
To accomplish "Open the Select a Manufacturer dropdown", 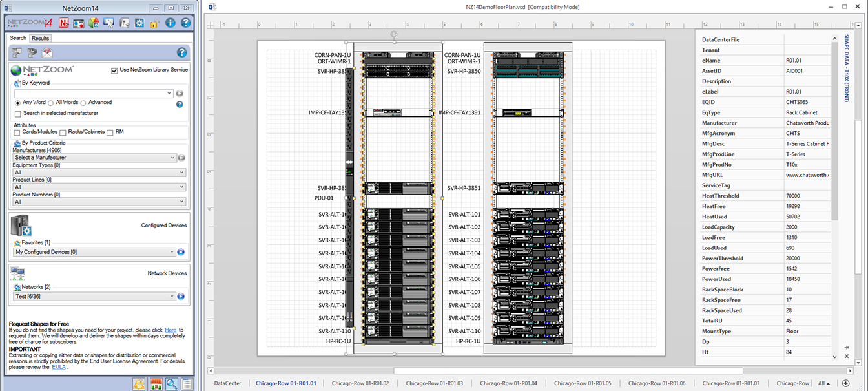I will coord(94,158).
